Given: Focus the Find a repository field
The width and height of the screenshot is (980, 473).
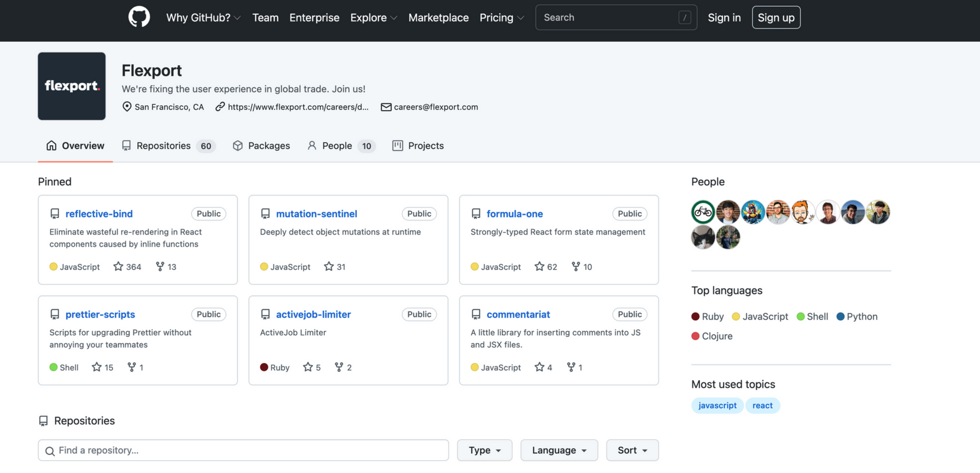Looking at the screenshot, I should [x=244, y=450].
